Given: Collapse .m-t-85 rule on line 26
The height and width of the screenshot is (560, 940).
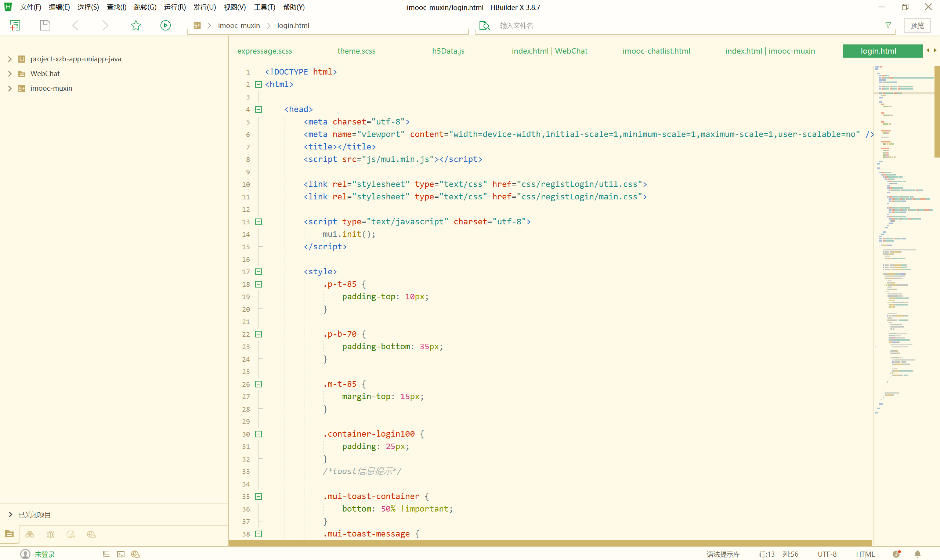Looking at the screenshot, I should (x=258, y=384).
